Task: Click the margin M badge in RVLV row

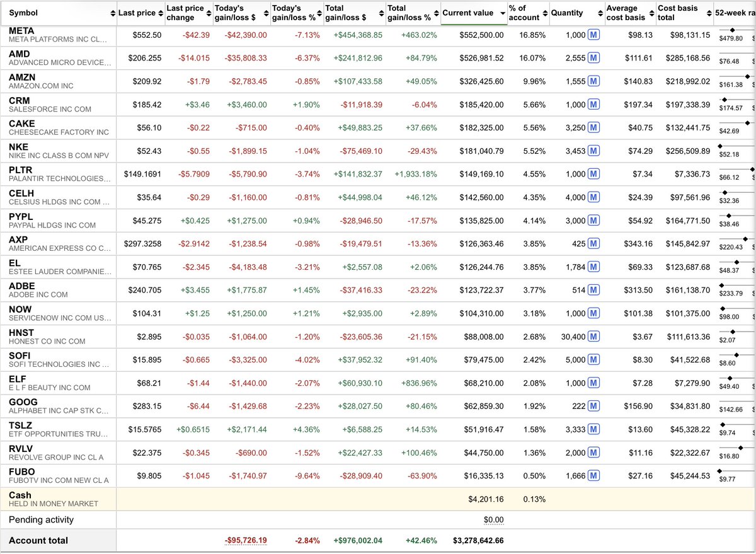Action: coord(593,453)
